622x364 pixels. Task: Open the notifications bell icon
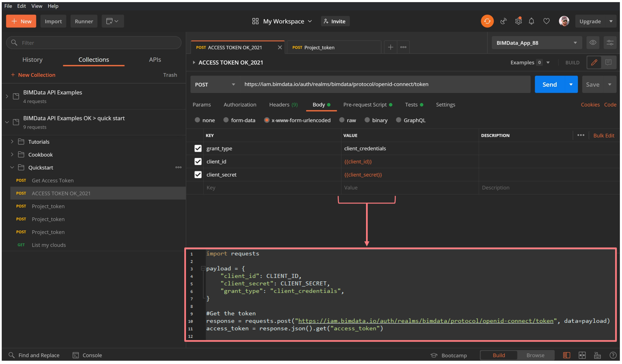[531, 21]
